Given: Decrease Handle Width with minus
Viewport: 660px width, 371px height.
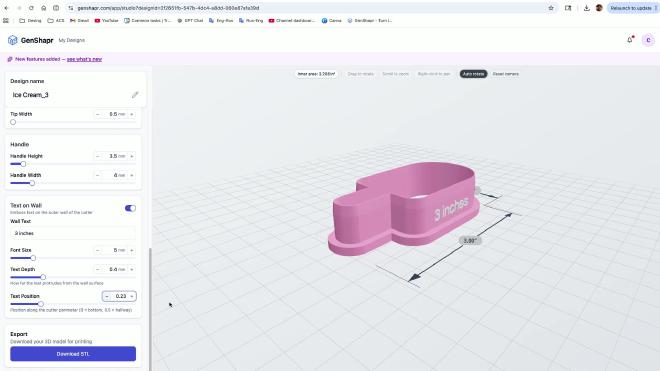Looking at the screenshot, I should pos(98,175).
